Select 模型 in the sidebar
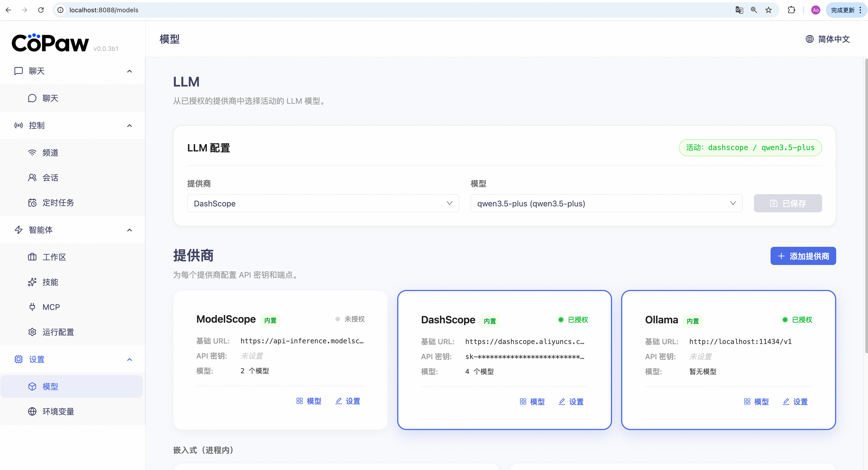868x470 pixels. pos(72,386)
